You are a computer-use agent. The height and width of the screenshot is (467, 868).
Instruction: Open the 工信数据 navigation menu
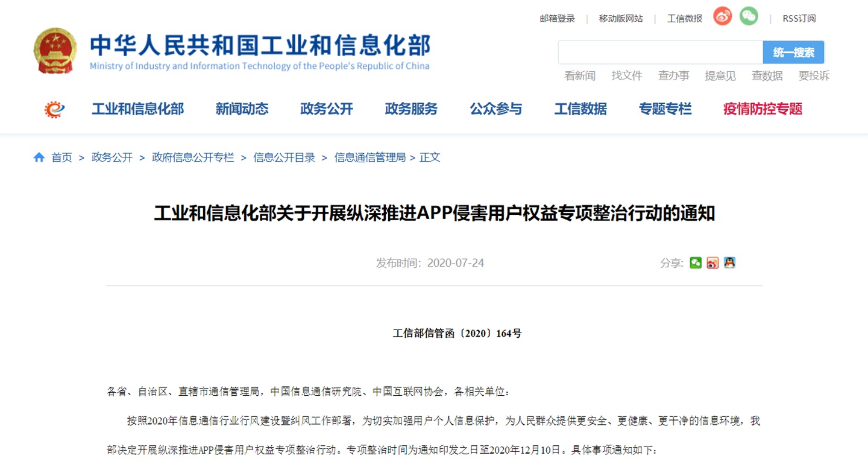point(580,109)
